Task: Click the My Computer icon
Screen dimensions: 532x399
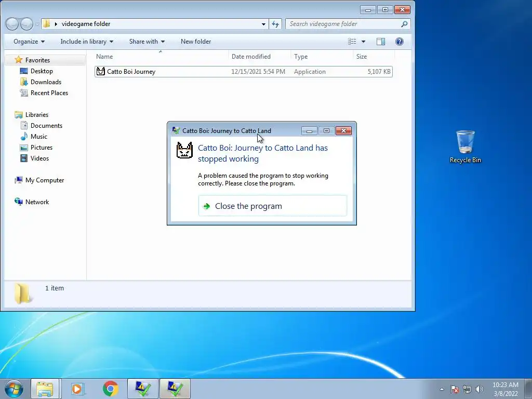Action: click(x=19, y=180)
